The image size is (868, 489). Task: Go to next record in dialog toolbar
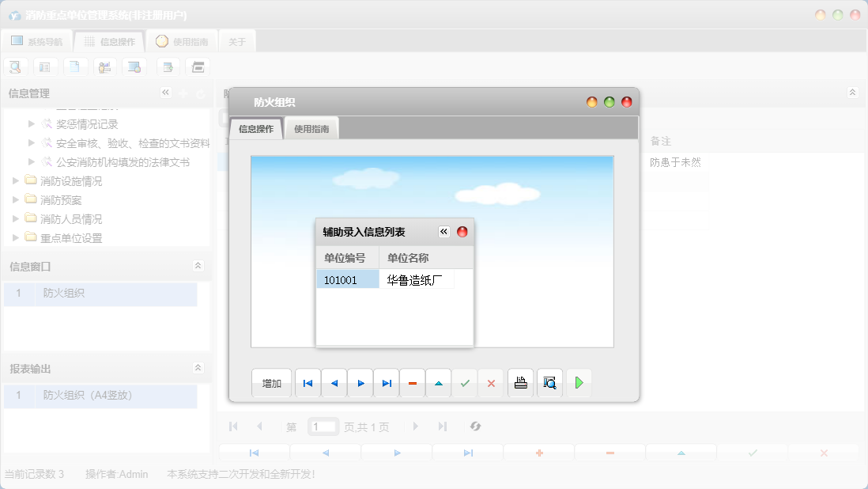(360, 383)
